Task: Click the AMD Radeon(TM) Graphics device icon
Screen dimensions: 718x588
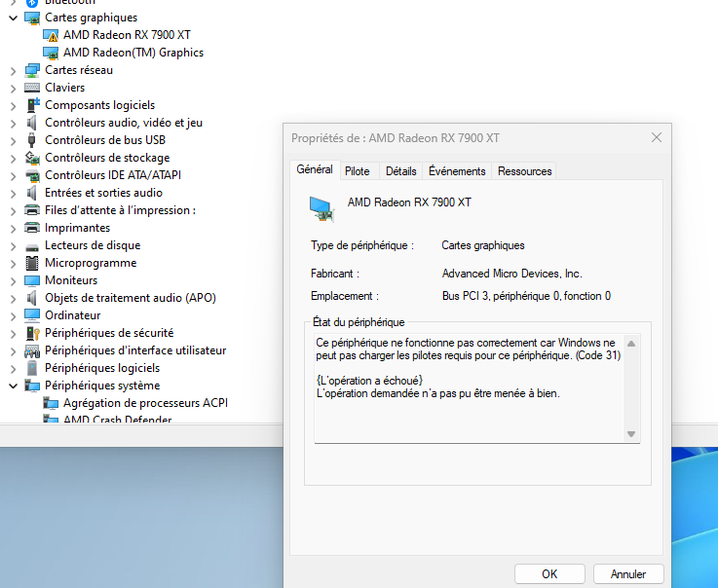Action: point(51,53)
